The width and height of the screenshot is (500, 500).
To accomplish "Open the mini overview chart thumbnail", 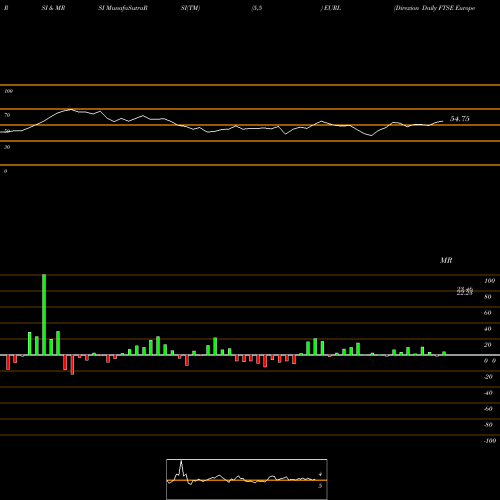I will pyautogui.click(x=247, y=479).
